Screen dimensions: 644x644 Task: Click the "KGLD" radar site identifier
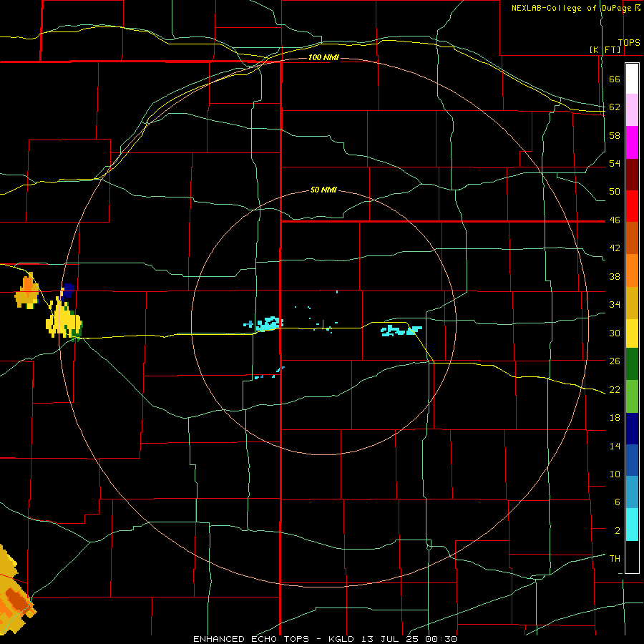[x=343, y=639]
